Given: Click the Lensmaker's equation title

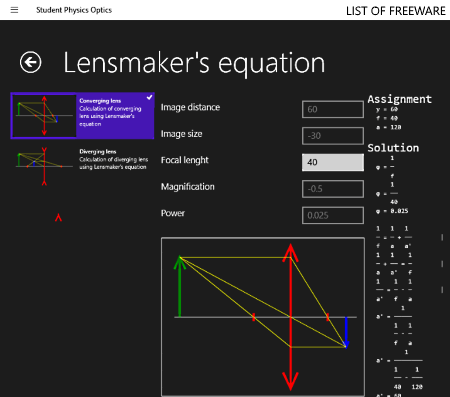Looking at the screenshot, I should click(x=194, y=63).
